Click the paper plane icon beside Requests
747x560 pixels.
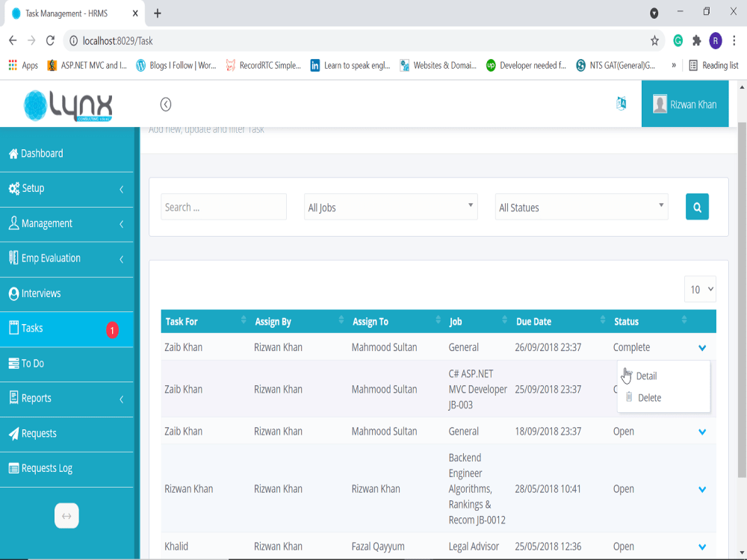(x=13, y=433)
